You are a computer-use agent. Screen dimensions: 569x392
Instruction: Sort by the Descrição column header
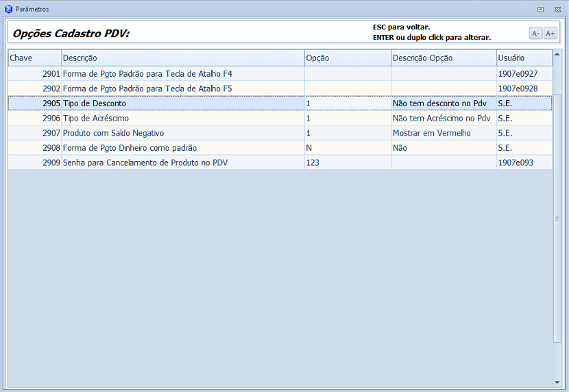(182, 58)
